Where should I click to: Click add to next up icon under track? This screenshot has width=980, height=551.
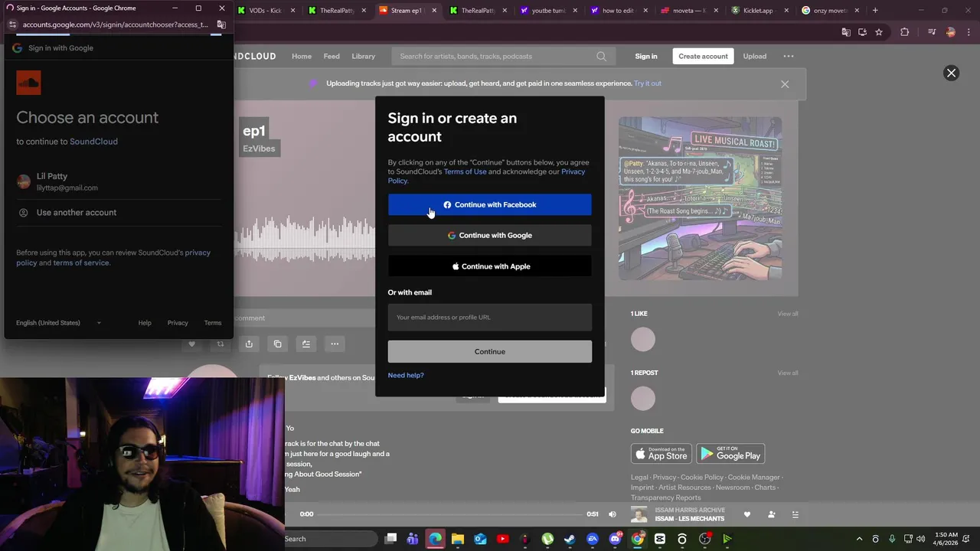click(x=306, y=344)
